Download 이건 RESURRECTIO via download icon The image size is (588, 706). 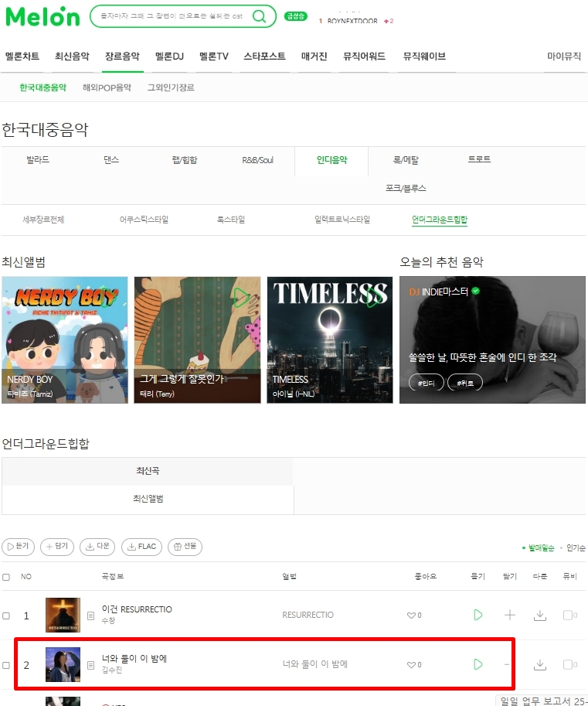[540, 615]
